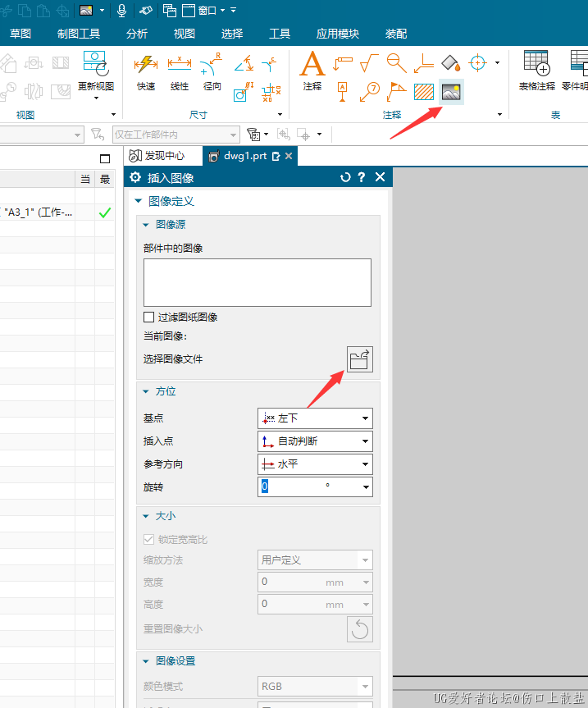Select the 注释 (Note) text tool

[312, 71]
